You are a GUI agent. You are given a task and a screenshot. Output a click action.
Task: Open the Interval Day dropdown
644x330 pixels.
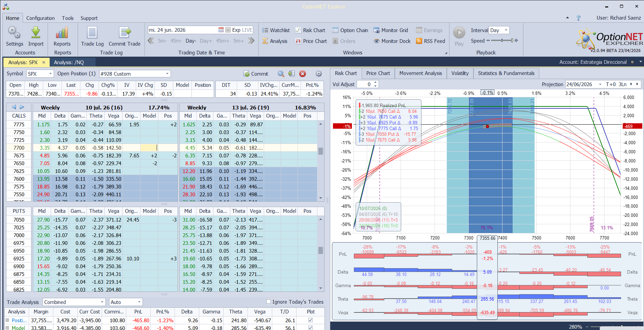click(506, 30)
